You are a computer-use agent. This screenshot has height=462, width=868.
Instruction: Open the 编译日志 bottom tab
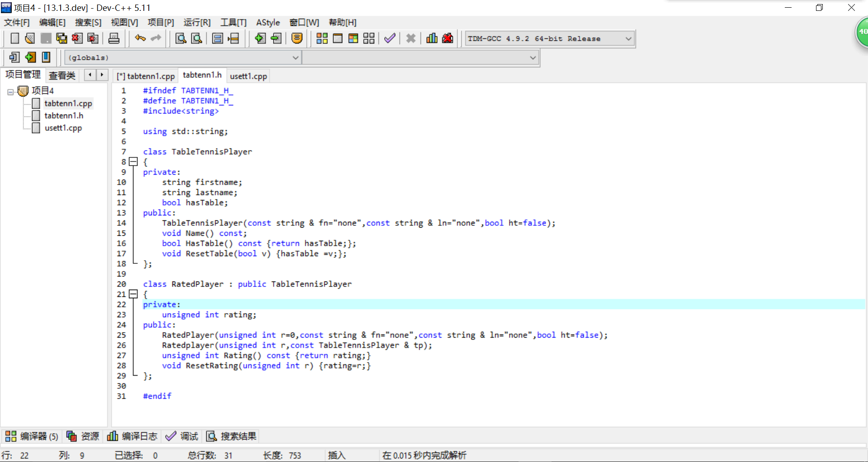coord(132,436)
